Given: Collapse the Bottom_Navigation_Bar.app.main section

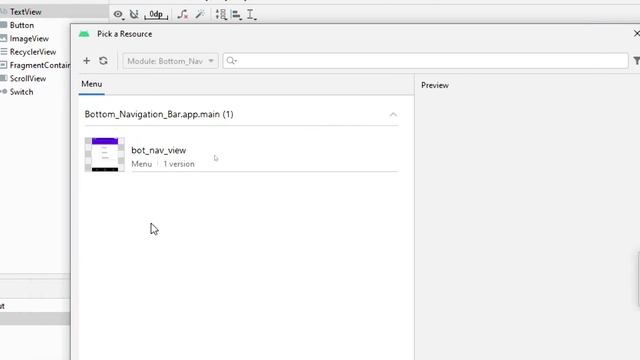Looking at the screenshot, I should (393, 115).
